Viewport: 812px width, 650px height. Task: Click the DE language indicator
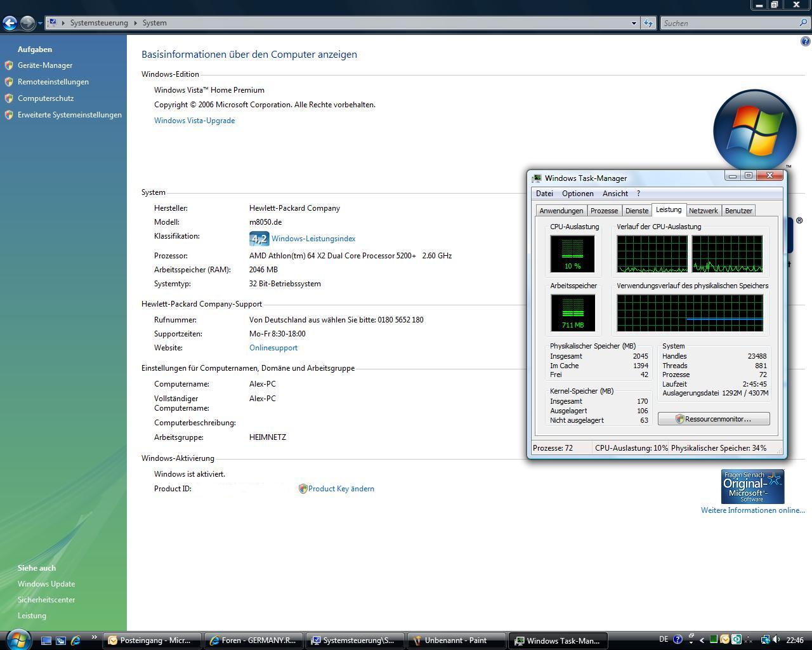(x=664, y=640)
